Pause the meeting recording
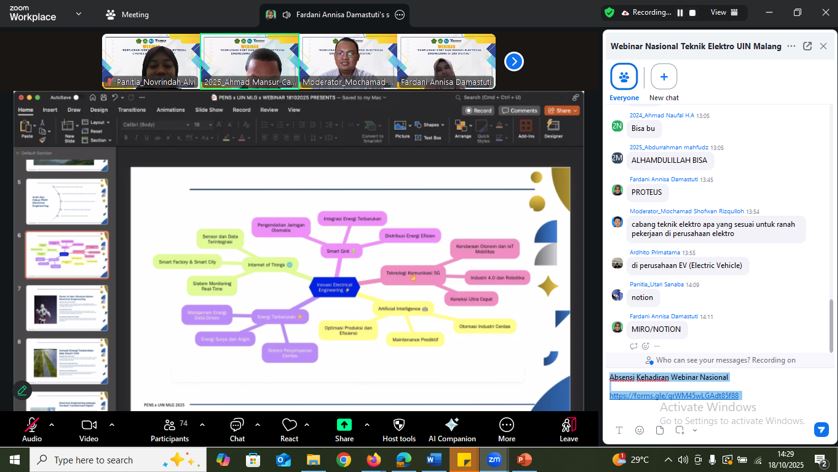This screenshot has height=472, width=838. 680,13
